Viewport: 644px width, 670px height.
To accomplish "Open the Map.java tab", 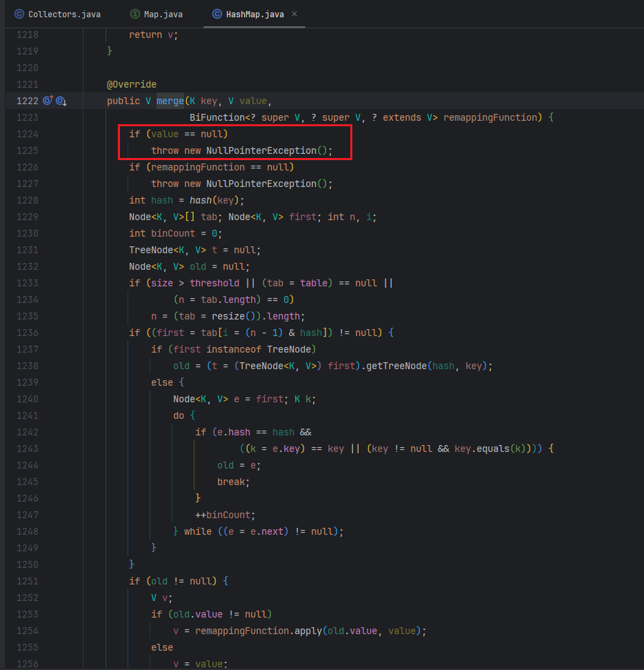I will [163, 14].
